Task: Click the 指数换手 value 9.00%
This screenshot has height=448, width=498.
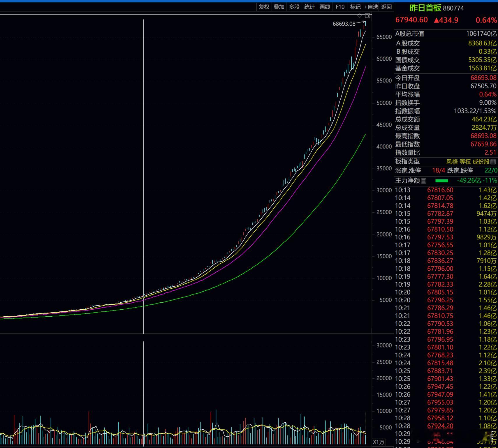Action: click(488, 103)
